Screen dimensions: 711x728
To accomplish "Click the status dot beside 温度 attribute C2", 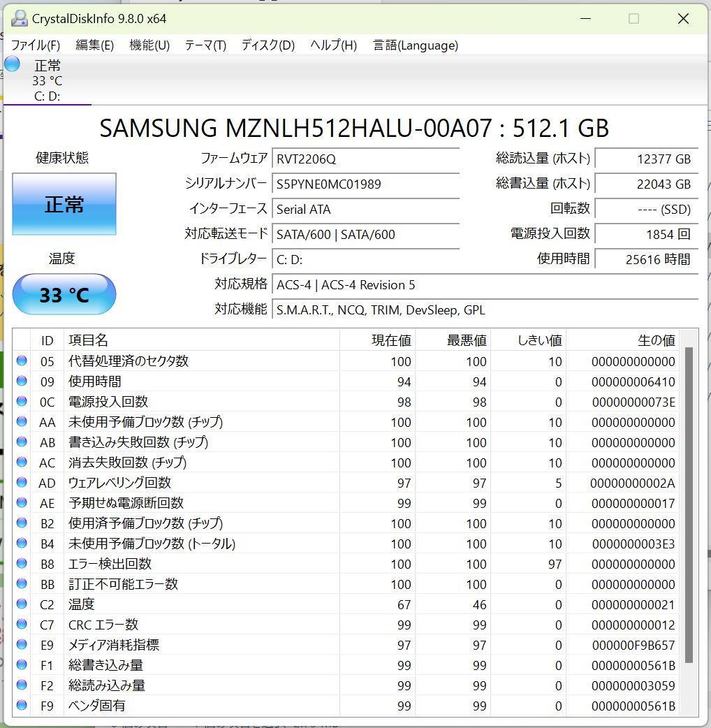I will tap(21, 604).
